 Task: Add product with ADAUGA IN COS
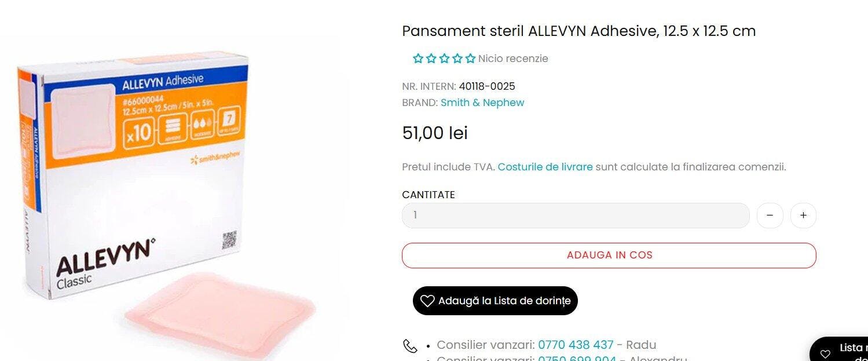point(609,256)
